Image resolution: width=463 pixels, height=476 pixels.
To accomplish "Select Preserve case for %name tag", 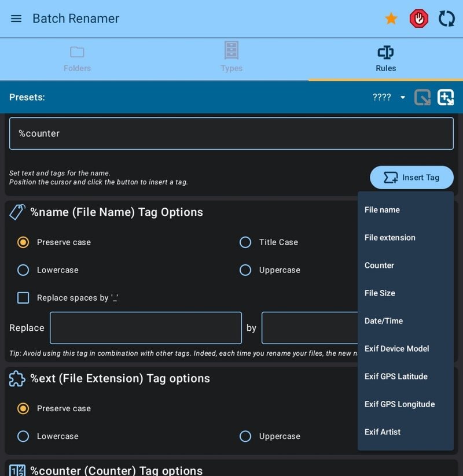I will (x=23, y=242).
